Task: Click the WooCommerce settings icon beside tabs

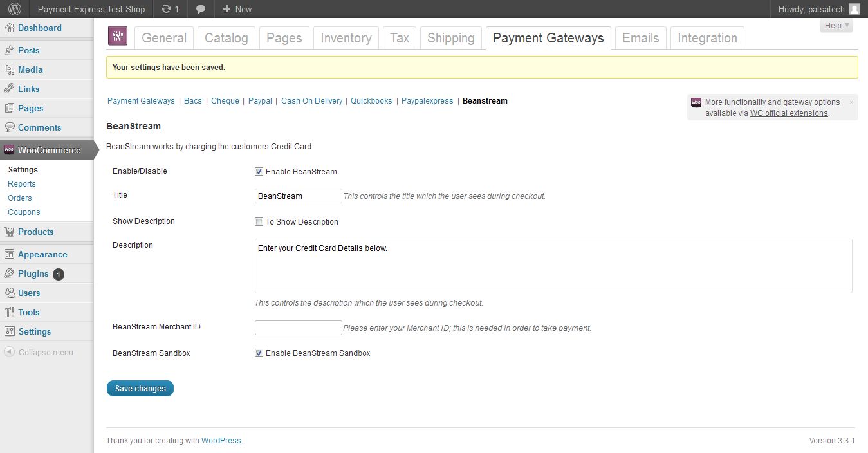Action: point(117,36)
